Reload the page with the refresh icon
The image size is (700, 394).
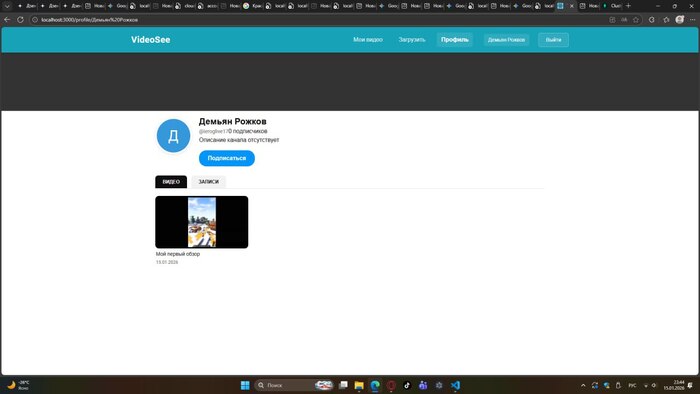[20, 20]
